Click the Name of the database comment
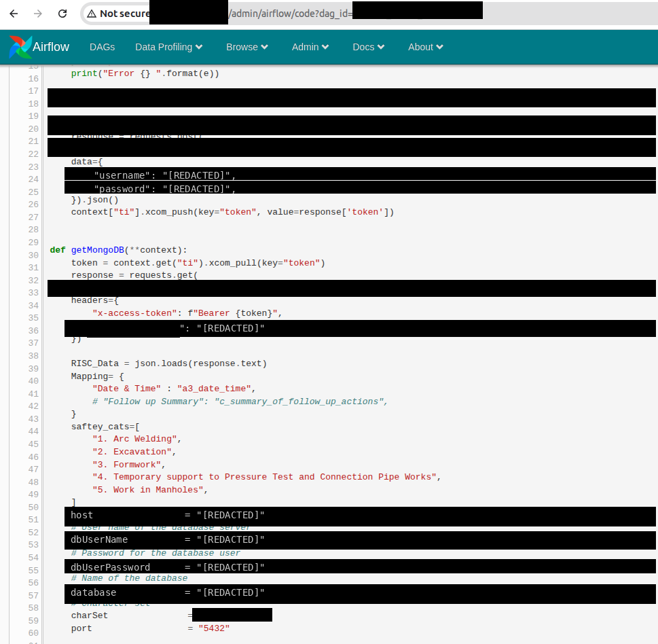The height and width of the screenshot is (644, 658). 129,579
